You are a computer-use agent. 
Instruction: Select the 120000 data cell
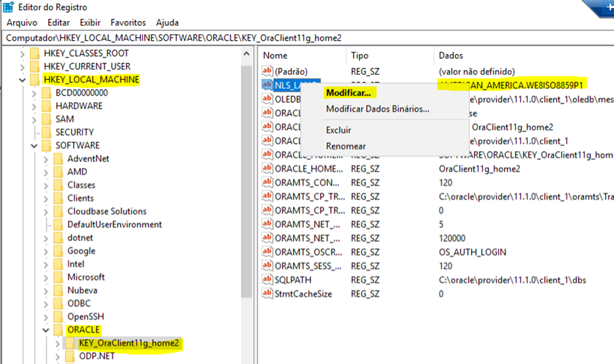pyautogui.click(x=452, y=238)
